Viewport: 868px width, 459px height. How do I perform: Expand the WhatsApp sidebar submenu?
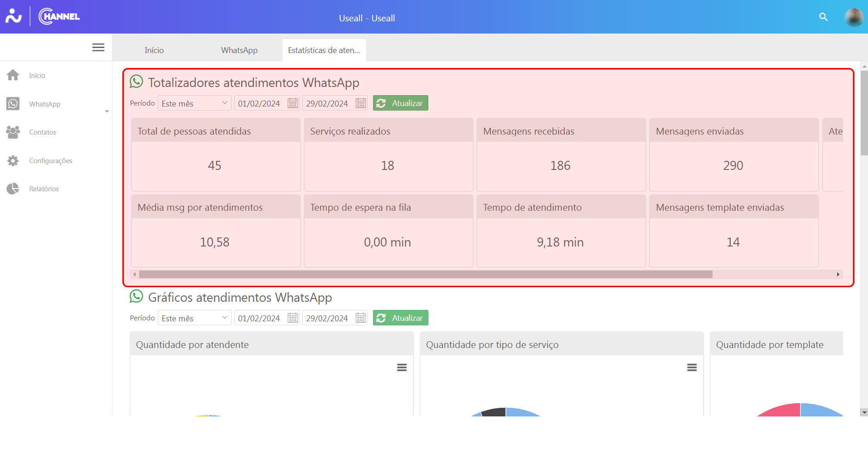click(x=107, y=111)
